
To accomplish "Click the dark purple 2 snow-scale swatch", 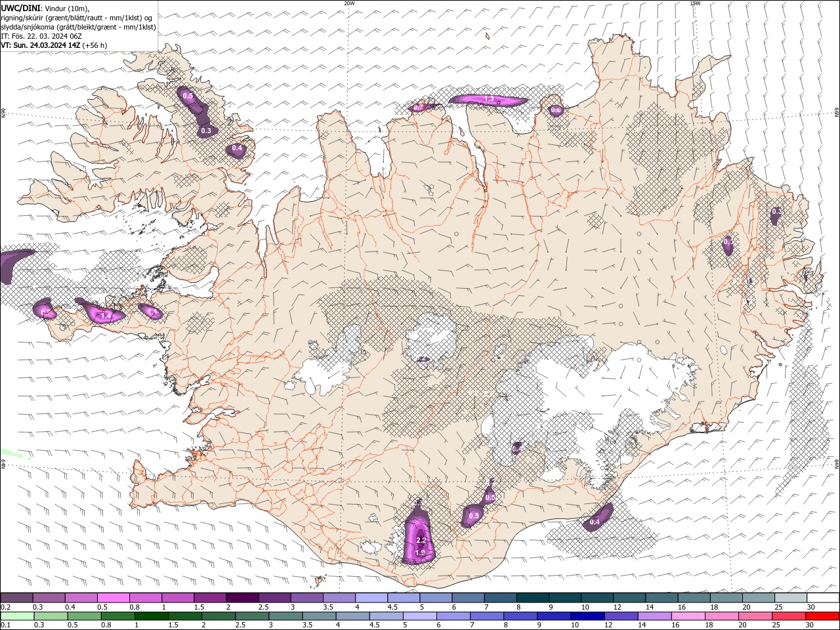I will tap(242, 598).
